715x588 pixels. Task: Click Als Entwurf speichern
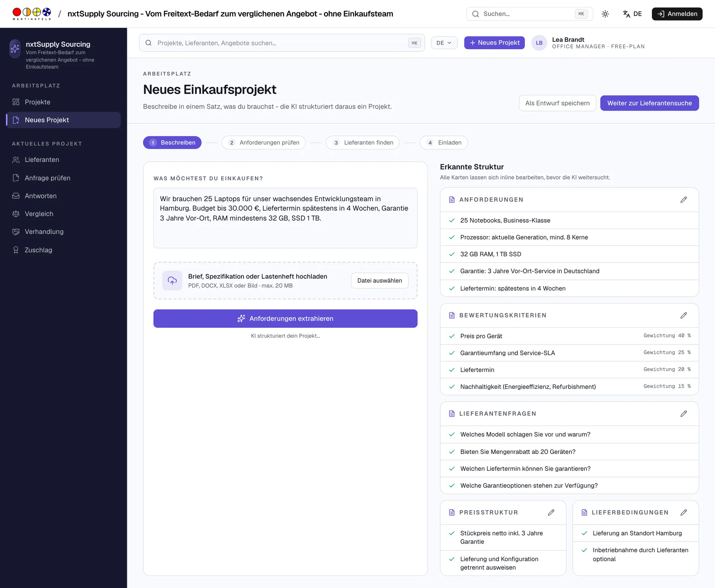[557, 103]
